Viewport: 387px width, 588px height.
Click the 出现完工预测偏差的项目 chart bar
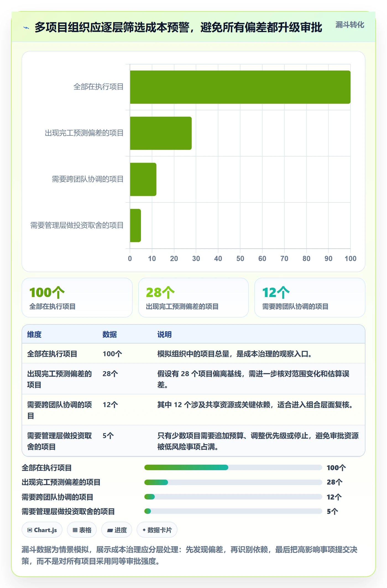pyautogui.click(x=161, y=133)
